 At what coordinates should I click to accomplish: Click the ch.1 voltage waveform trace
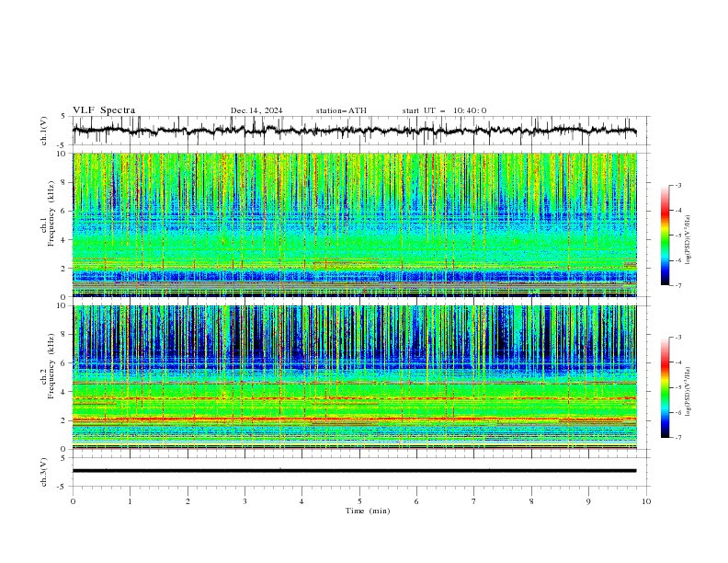354,131
